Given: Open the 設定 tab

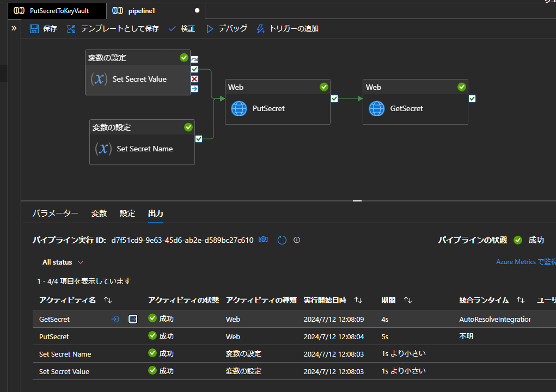Looking at the screenshot, I should coord(127,213).
